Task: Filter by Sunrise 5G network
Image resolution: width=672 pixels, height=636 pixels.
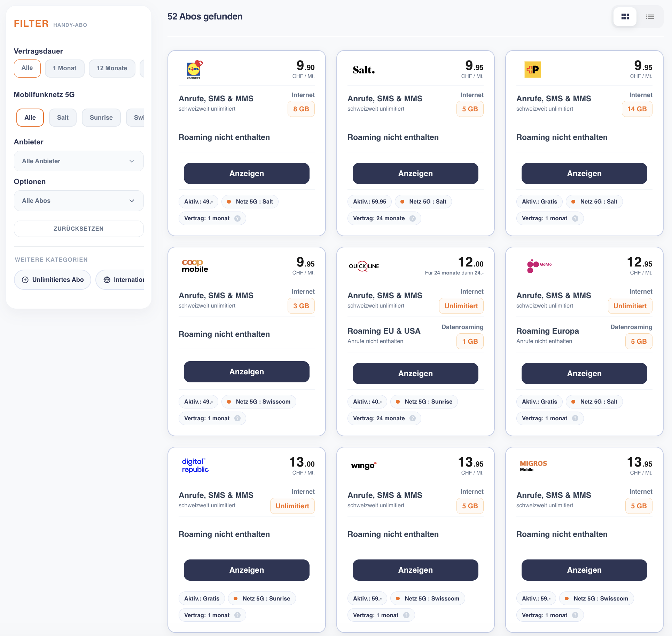Action: (101, 118)
